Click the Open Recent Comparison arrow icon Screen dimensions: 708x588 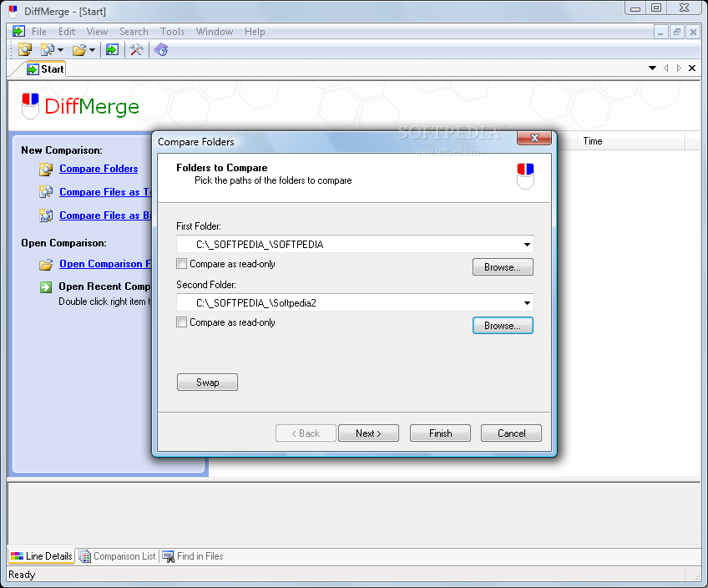pos(46,287)
